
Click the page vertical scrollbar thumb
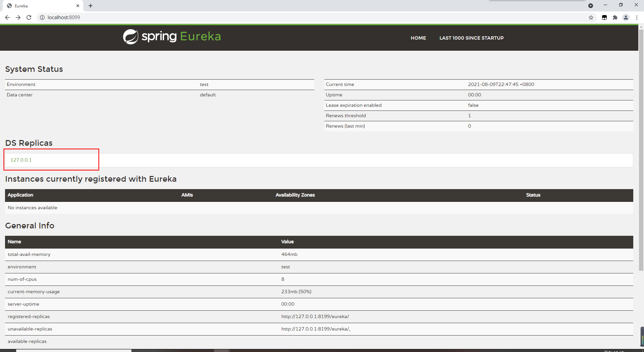tap(641, 150)
